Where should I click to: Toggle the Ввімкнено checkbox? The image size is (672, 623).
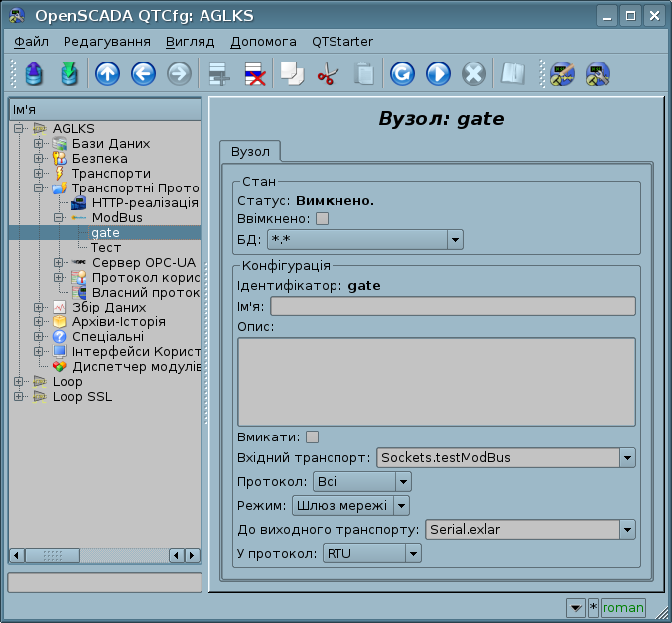tap(322, 219)
